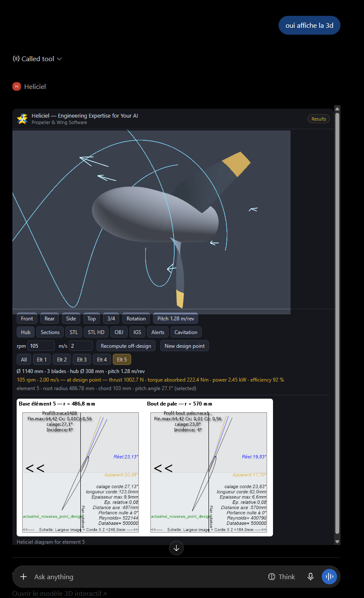
Task: Click the microphone dictation icon
Action: 311,577
